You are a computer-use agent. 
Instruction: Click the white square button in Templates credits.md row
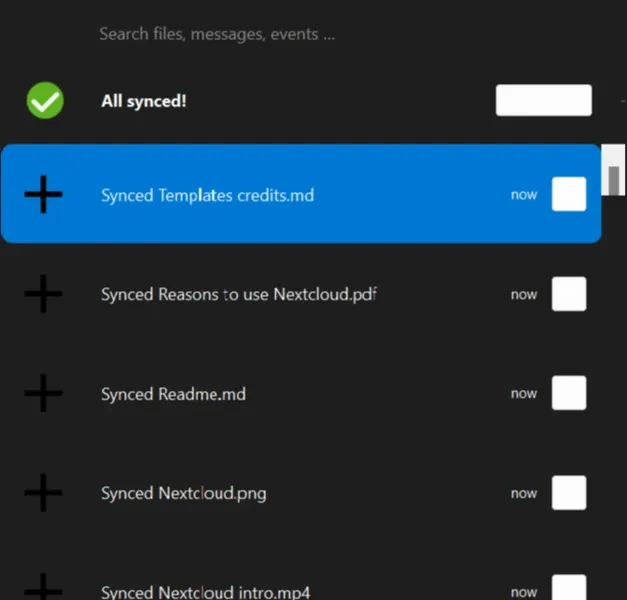click(x=569, y=194)
